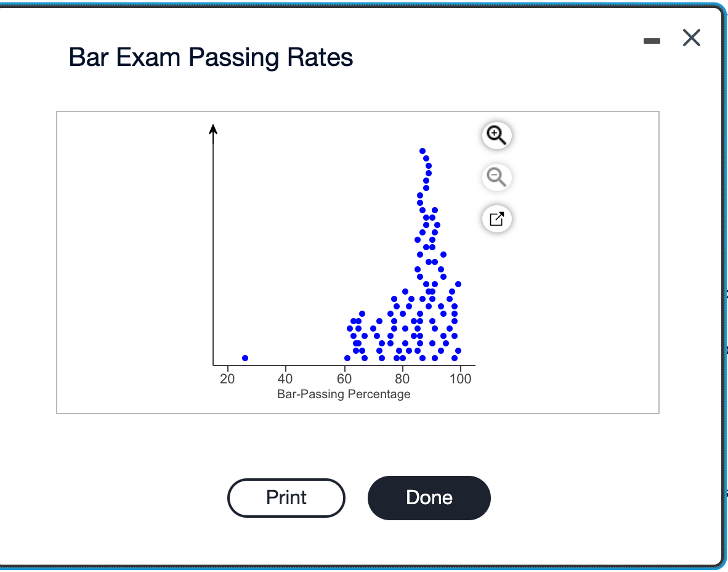Click the external link icon below zoom controls
Viewport: 728px width, 572px height.
point(496,219)
